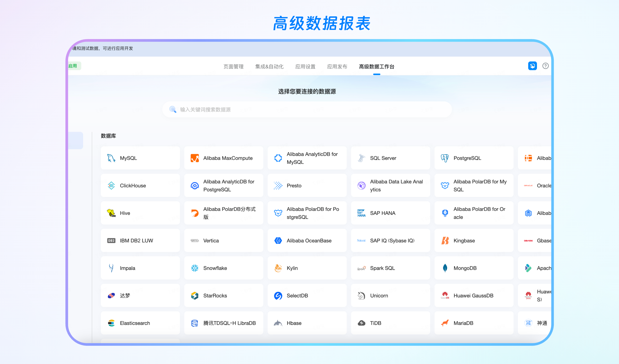619x364 pixels.
Task: Open the help question mark icon
Action: [x=546, y=66]
